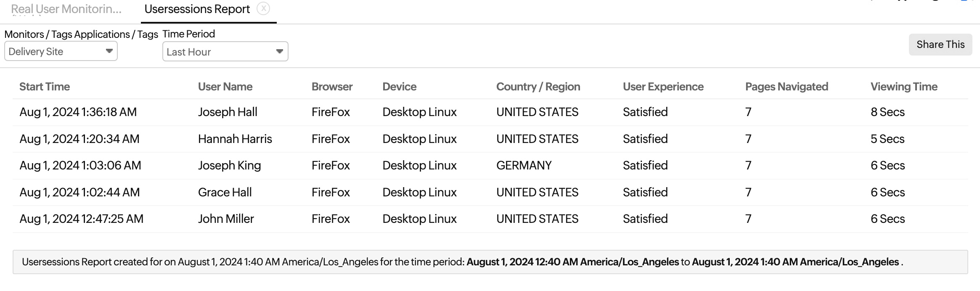Open Joseph King's GERMANY session
The width and height of the screenshot is (980, 291).
(229, 165)
